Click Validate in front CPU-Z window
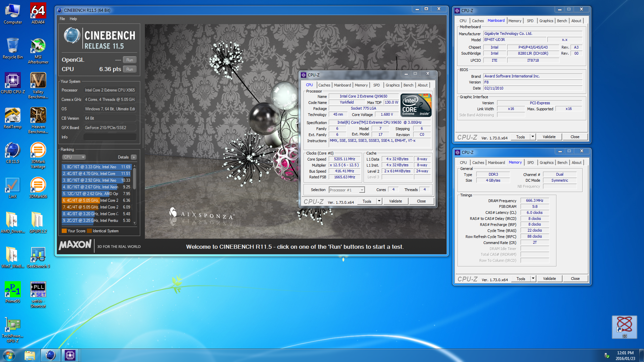The height and width of the screenshot is (362, 644). 396,201
